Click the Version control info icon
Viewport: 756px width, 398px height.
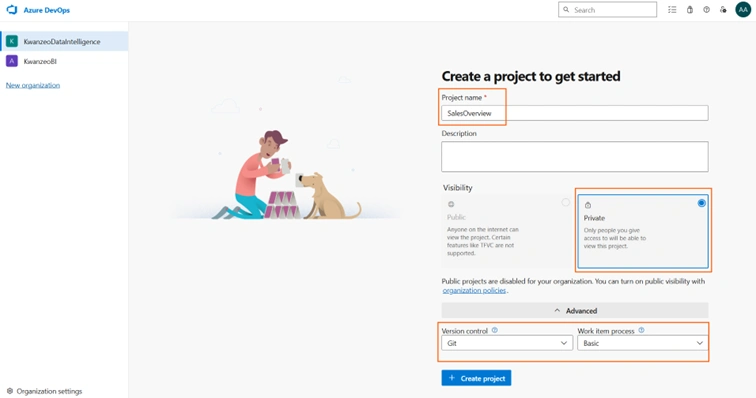[495, 330]
